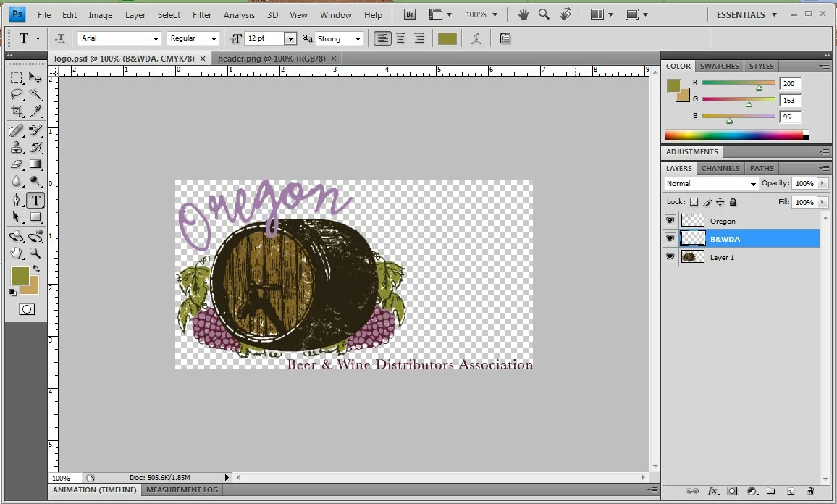This screenshot has width=837, height=504.
Task: Select the Horizontal Type tool in toolbox
Action: 35,200
